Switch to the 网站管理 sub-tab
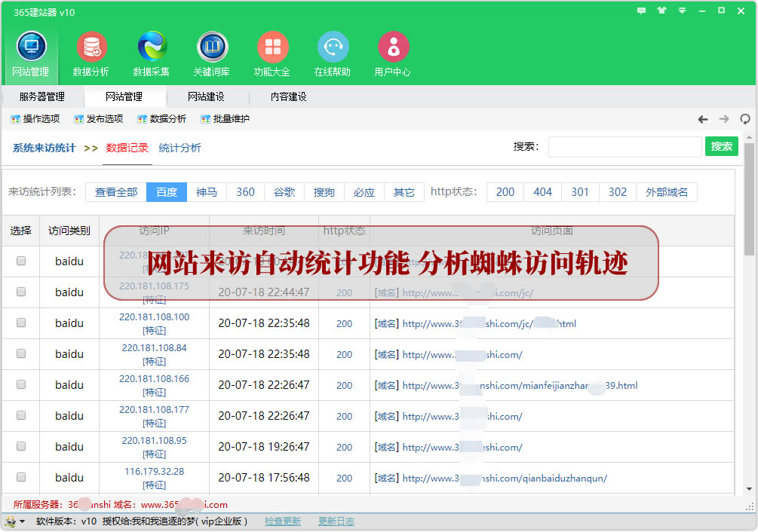The height and width of the screenshot is (532, 758). (x=124, y=96)
